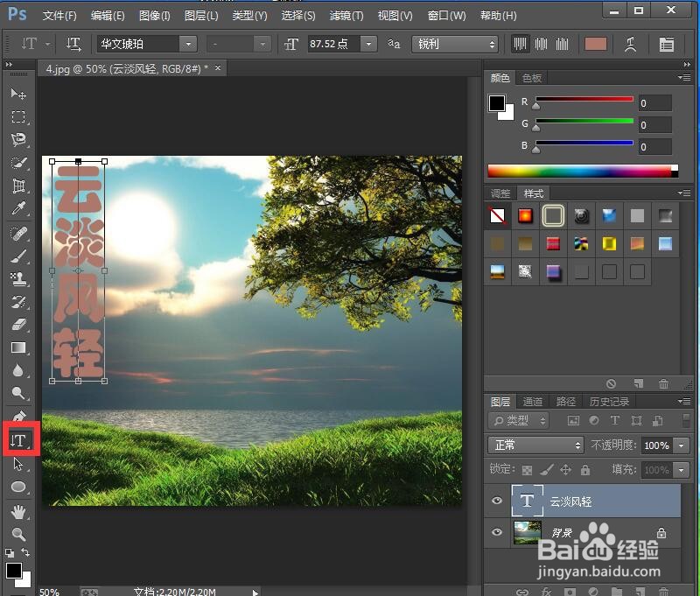Click the delete button in Styles panel
This screenshot has width=700, height=596.
(x=663, y=383)
